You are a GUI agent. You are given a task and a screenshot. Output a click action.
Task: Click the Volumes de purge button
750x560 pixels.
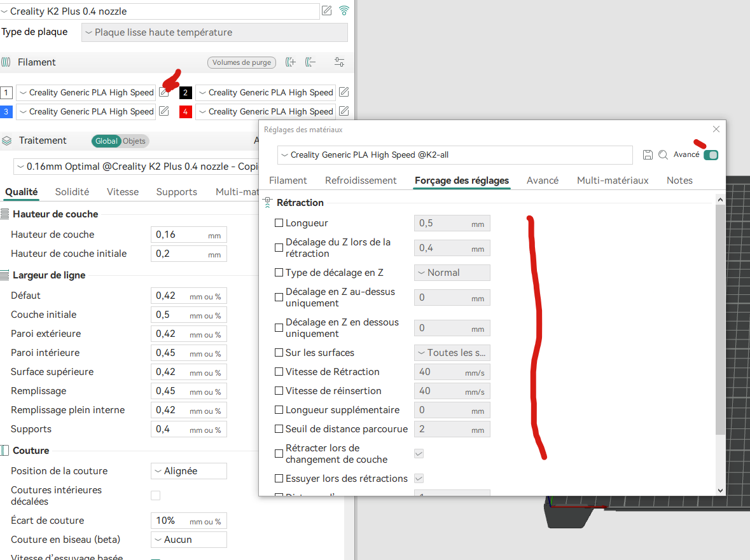pos(242,62)
